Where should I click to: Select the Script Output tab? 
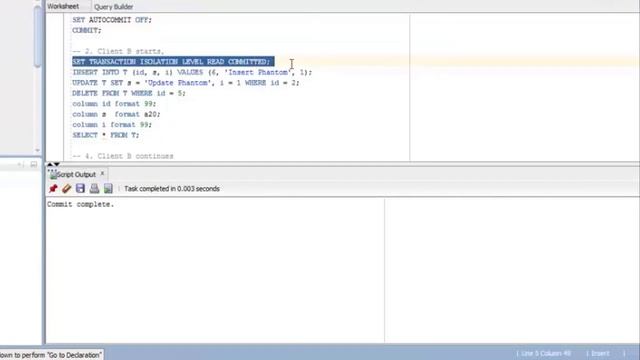coord(76,174)
